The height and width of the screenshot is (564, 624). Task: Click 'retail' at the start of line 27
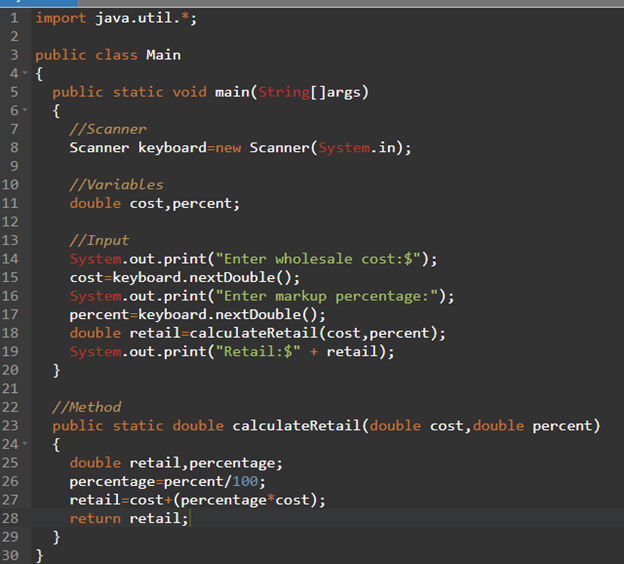click(x=95, y=500)
